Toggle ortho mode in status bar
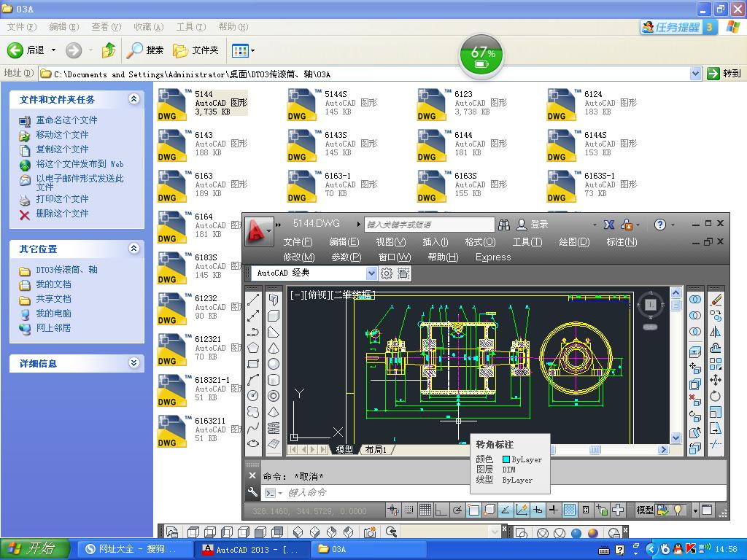Image resolution: width=747 pixels, height=560 pixels. 441,510
